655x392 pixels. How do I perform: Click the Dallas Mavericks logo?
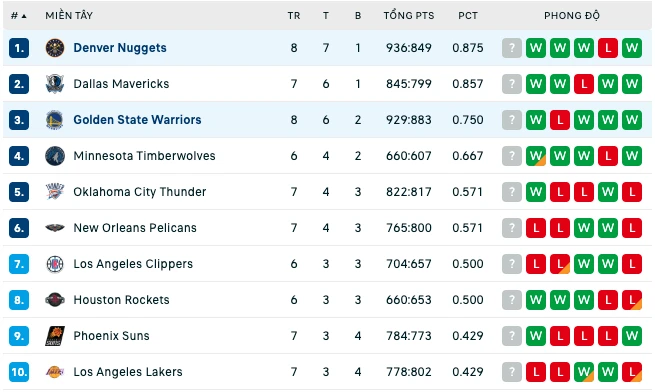pos(55,84)
